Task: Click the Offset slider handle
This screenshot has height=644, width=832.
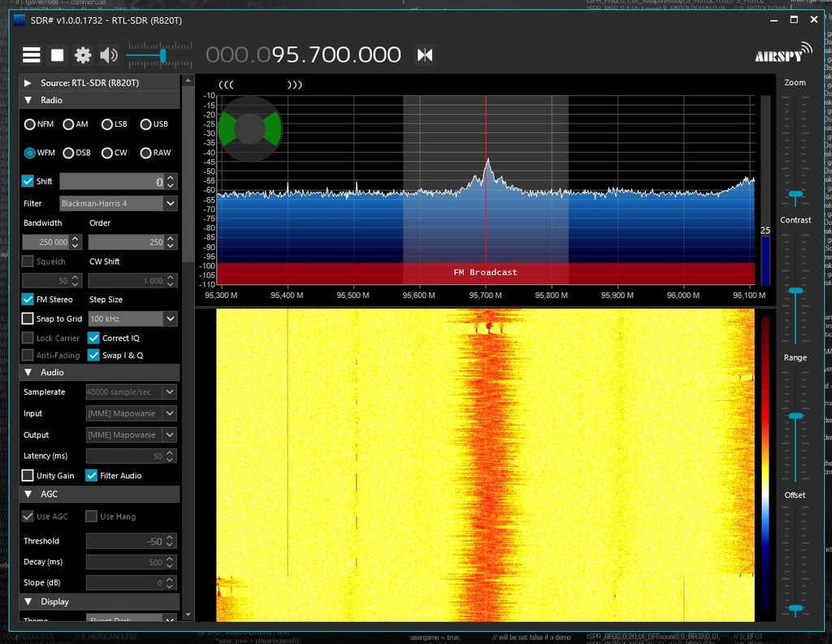Action: pyautogui.click(x=795, y=608)
